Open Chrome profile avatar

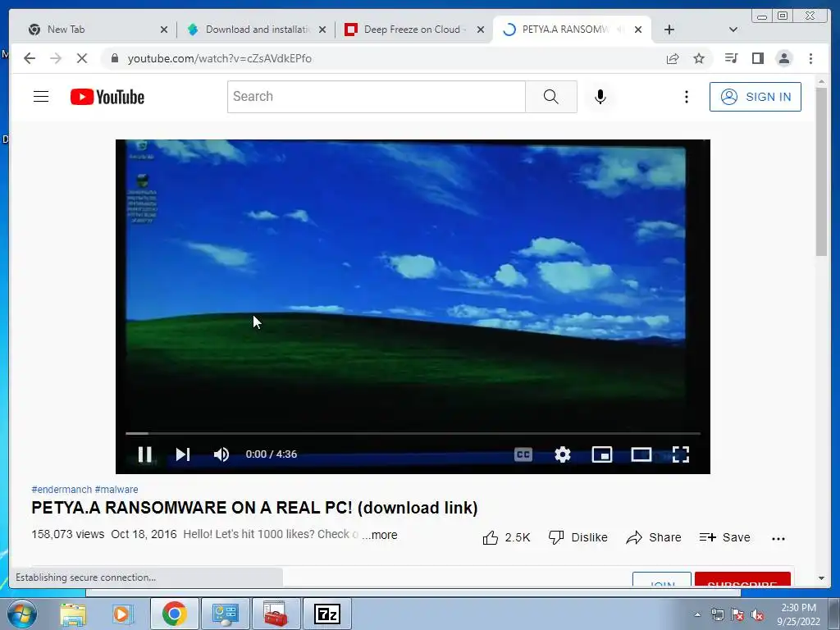pos(784,58)
